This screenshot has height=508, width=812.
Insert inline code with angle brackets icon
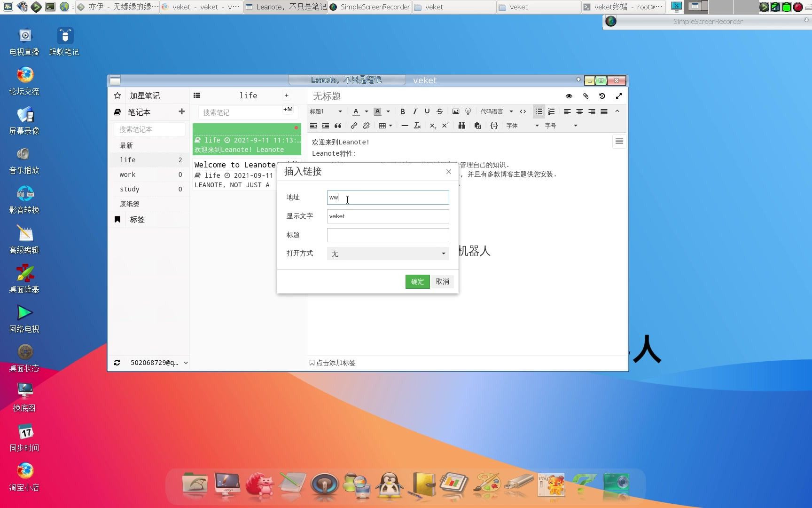tap(523, 111)
